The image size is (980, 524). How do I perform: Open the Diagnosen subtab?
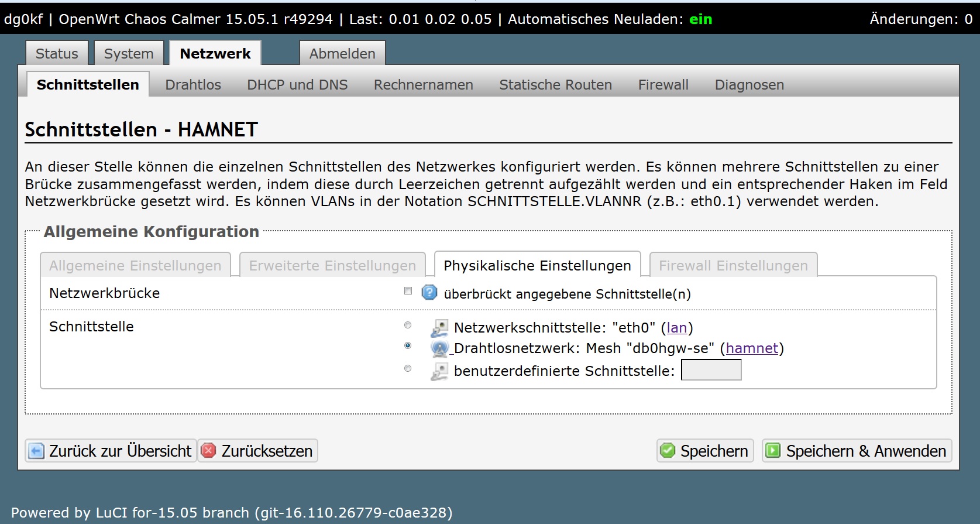pos(749,85)
